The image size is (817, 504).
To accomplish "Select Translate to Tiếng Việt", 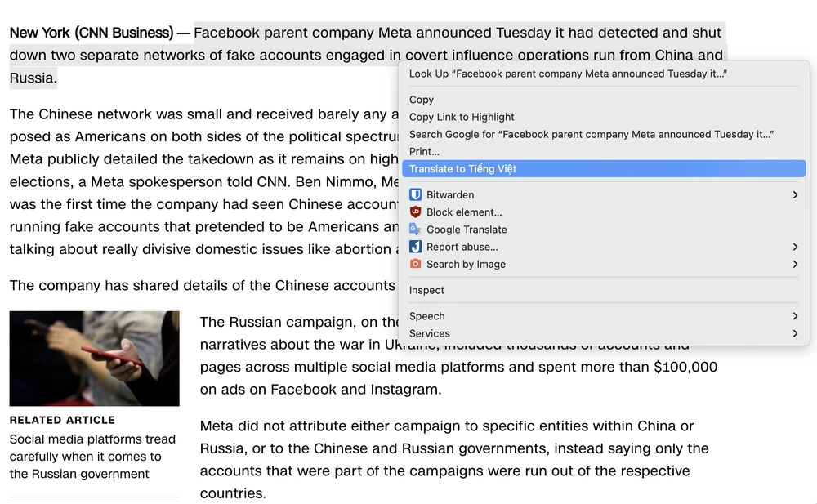I will tap(462, 169).
